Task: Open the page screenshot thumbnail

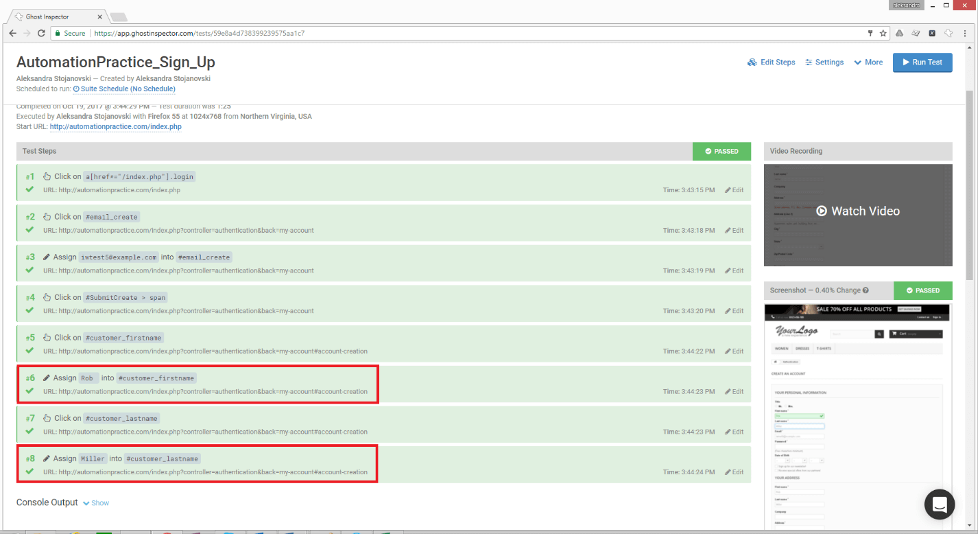Action: [x=858, y=417]
